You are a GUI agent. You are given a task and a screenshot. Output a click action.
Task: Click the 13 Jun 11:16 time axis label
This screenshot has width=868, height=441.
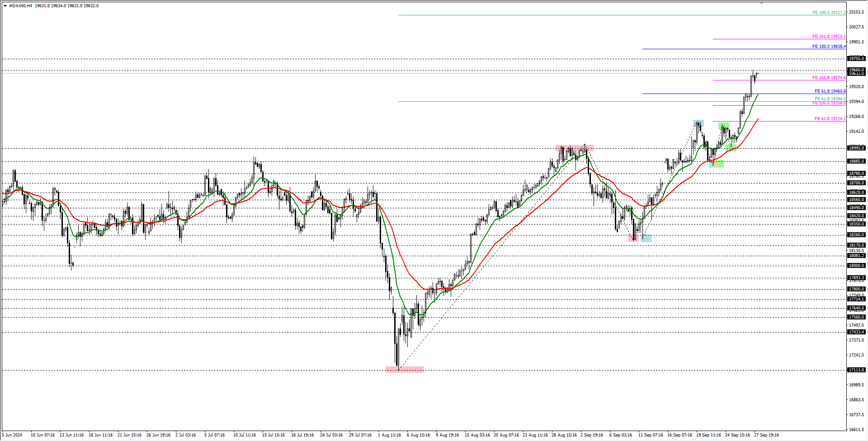72,435
